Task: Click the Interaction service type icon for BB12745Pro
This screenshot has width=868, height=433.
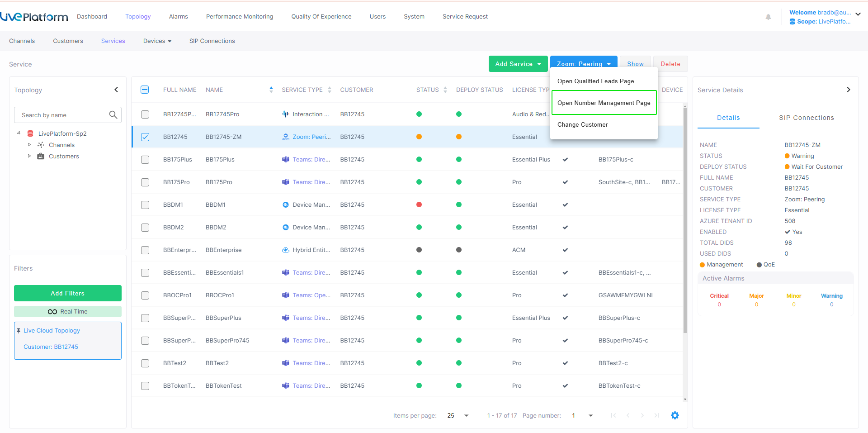Action: point(285,114)
